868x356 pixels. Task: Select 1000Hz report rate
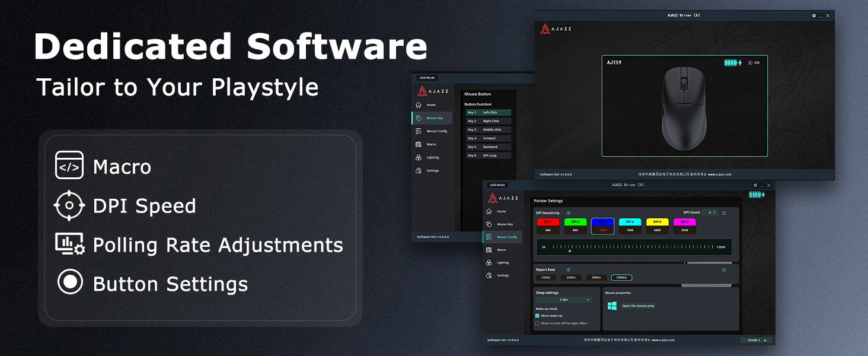(x=621, y=278)
